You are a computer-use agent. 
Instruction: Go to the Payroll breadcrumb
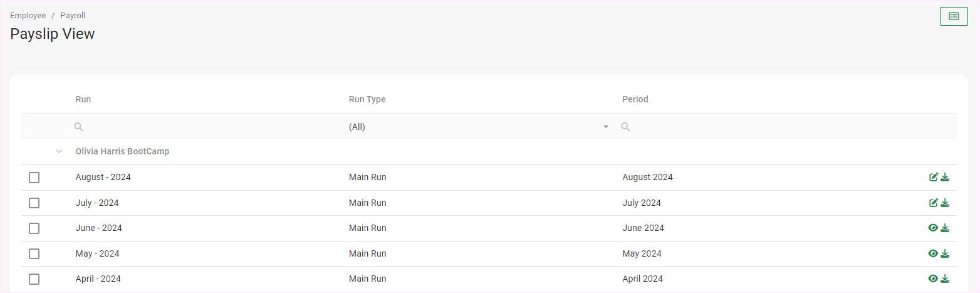tap(73, 15)
